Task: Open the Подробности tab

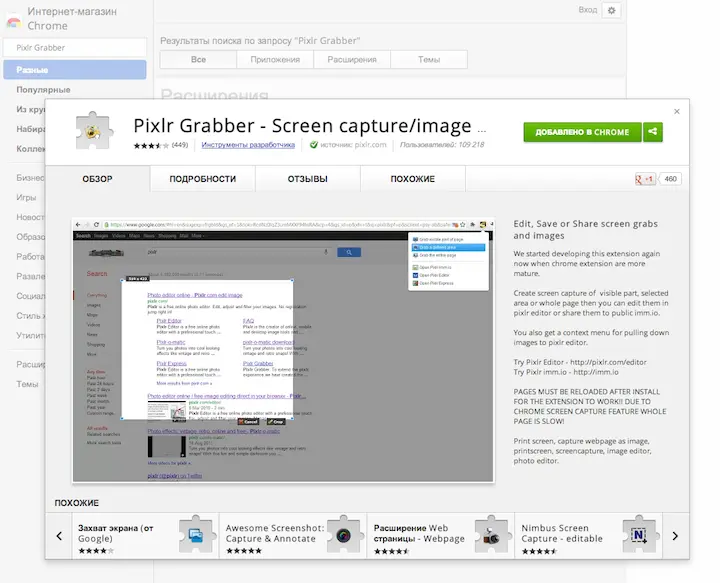Action: pos(202,179)
